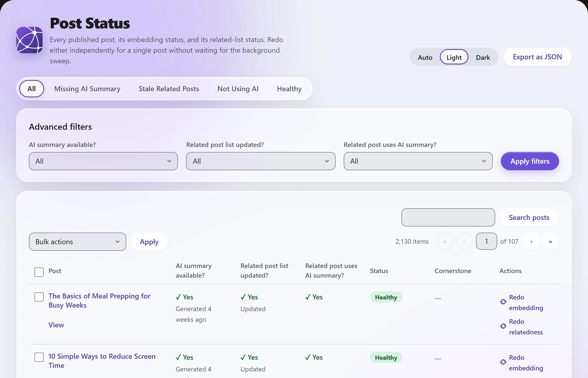Focus the search posts text field
This screenshot has height=378, width=588.
point(448,217)
